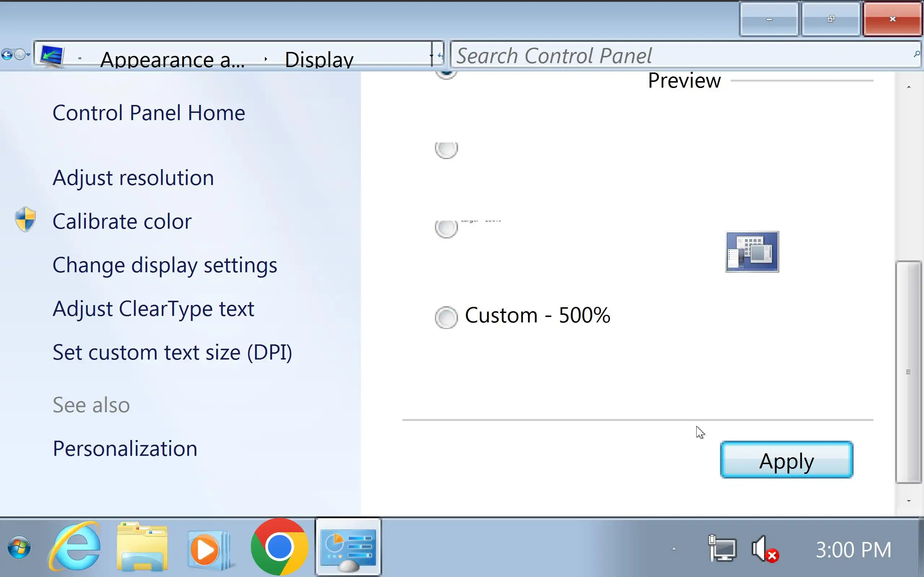Image resolution: width=924 pixels, height=577 pixels.
Task: Select the Custom - 500% option
Action: pos(446,317)
